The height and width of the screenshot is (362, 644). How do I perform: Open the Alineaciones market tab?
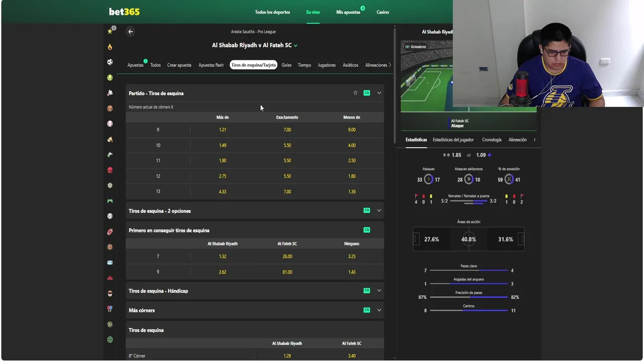[376, 65]
